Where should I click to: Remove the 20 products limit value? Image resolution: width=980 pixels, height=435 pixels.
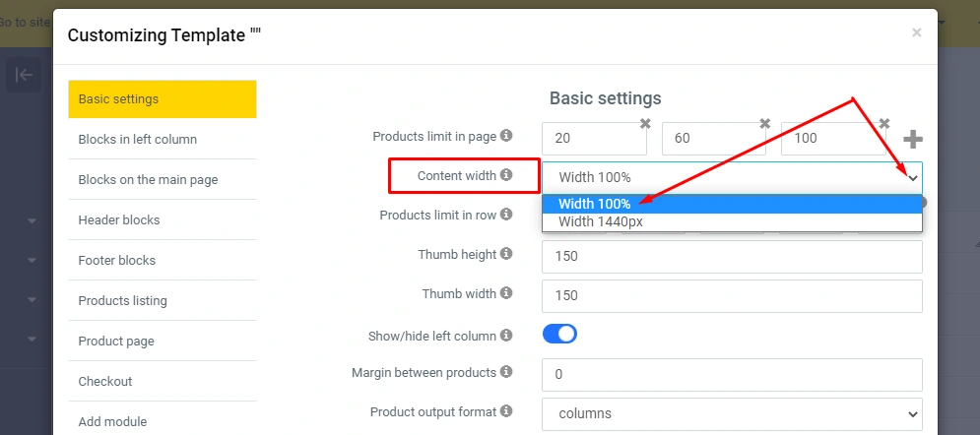click(645, 124)
